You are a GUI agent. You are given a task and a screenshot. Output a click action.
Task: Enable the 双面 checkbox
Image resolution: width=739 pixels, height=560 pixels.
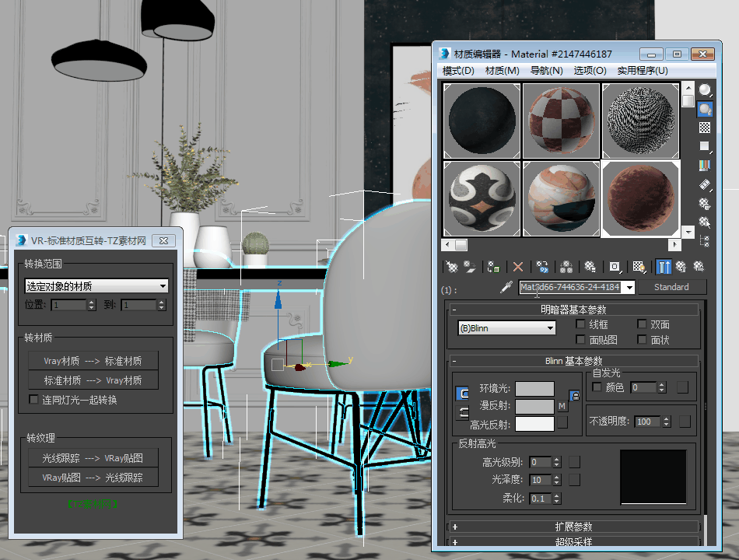[643, 324]
